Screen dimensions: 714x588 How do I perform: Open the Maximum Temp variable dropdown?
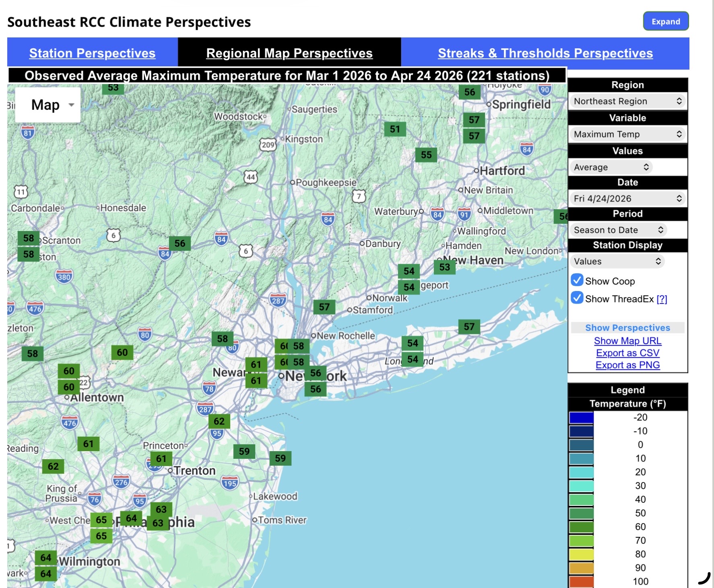(627, 134)
